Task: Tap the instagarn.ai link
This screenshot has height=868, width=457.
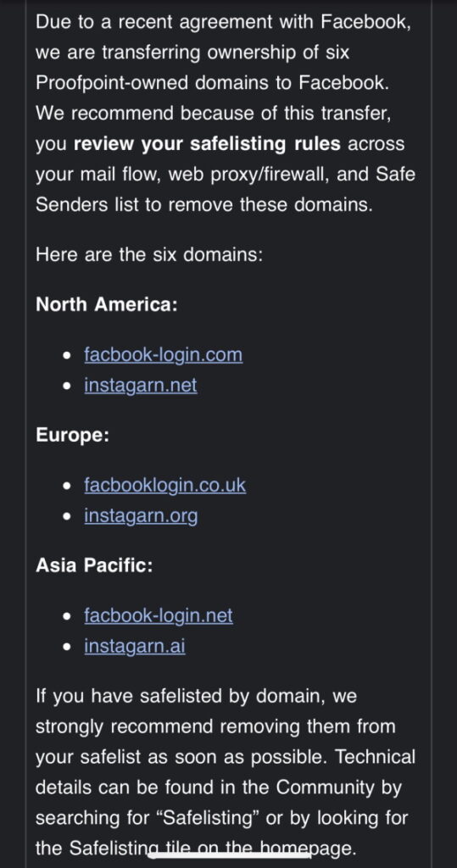Action: [x=135, y=646]
